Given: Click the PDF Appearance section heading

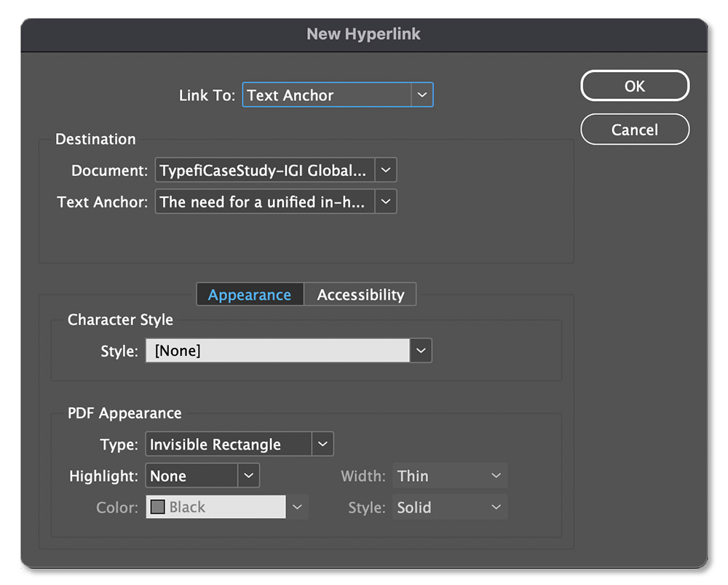Looking at the screenshot, I should click(124, 413).
